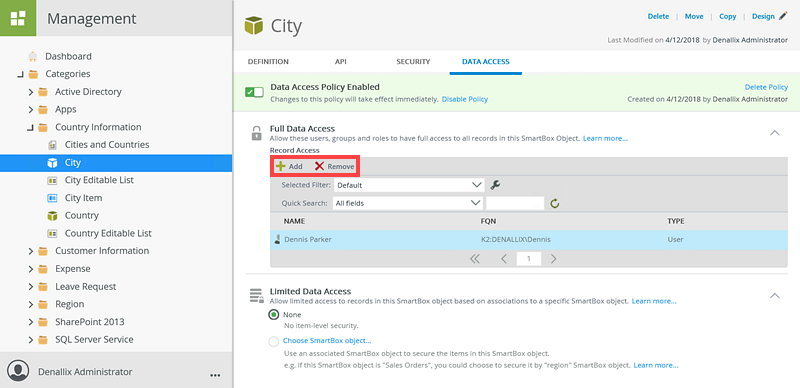Image resolution: width=800 pixels, height=388 pixels.
Task: Click the Active Directory folder icon
Action: [x=43, y=92]
